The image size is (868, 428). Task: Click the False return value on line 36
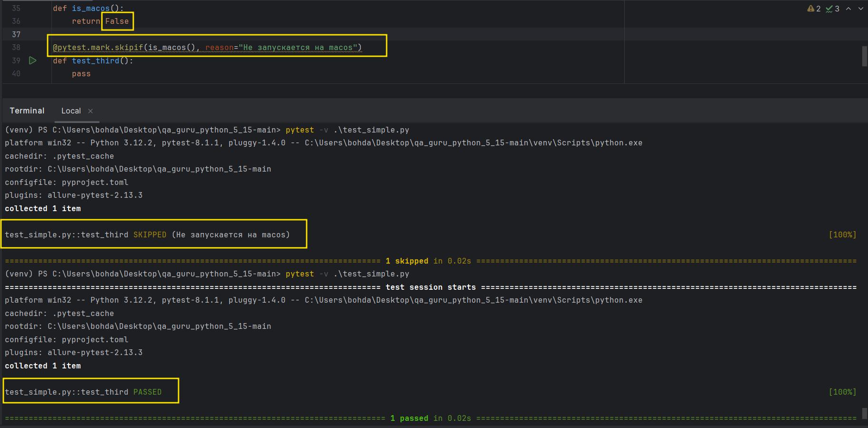pos(117,21)
